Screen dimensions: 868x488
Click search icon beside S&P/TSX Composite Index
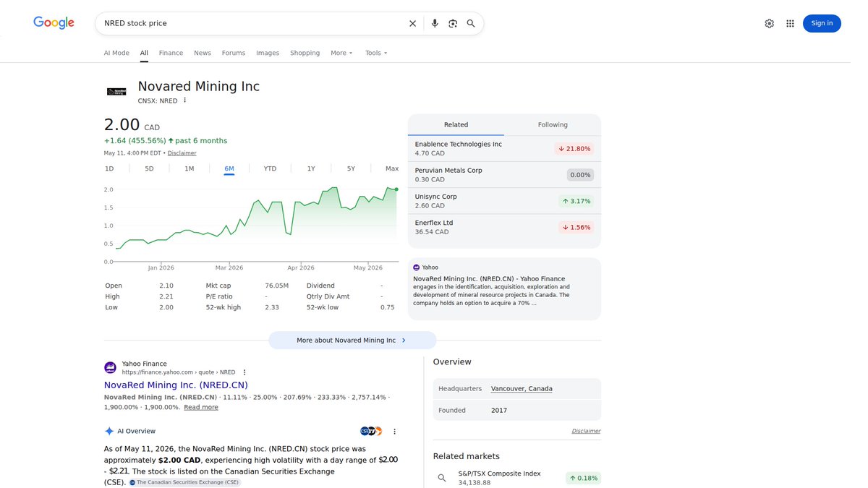(x=442, y=478)
